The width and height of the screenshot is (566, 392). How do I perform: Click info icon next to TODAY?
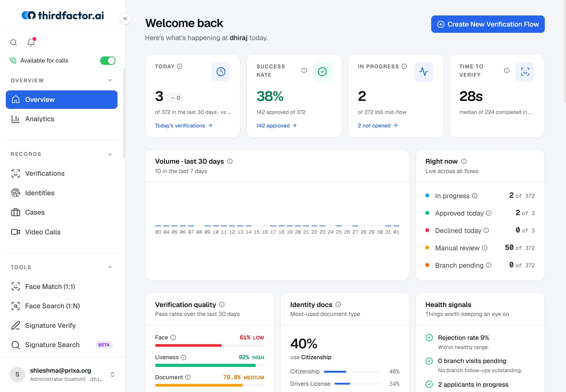(x=180, y=66)
